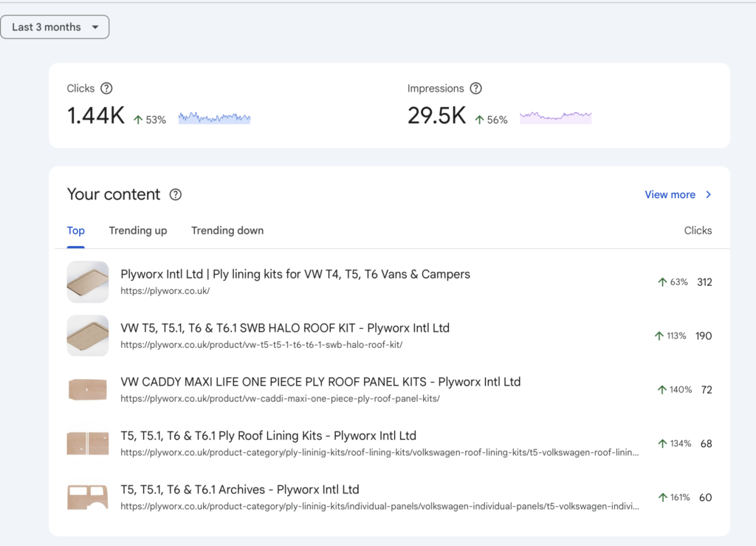Click the 190 clicks count
756x546 pixels.
(704, 336)
